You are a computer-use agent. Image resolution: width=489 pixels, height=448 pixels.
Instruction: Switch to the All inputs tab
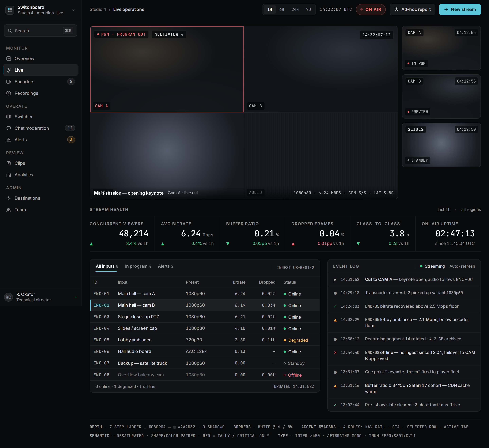click(x=107, y=266)
